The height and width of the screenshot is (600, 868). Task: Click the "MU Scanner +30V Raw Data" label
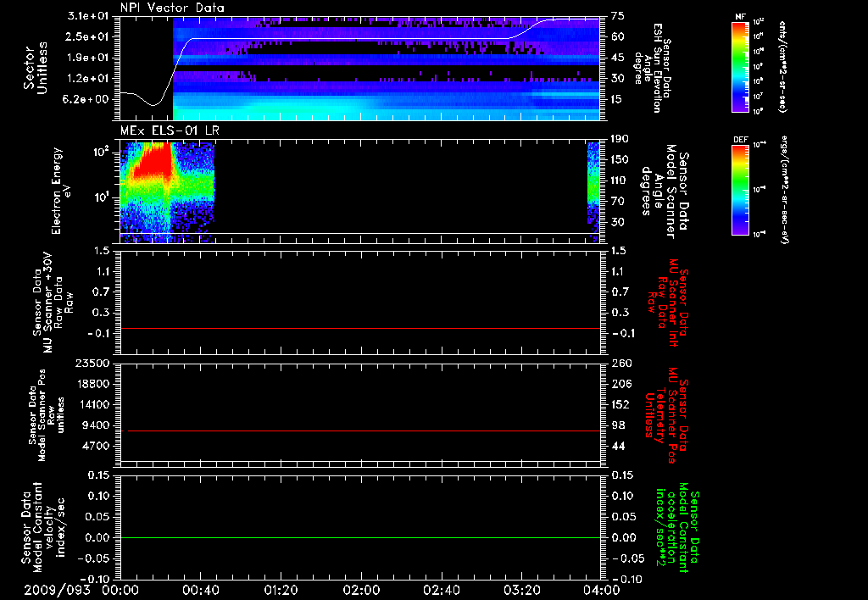[x=53, y=303]
